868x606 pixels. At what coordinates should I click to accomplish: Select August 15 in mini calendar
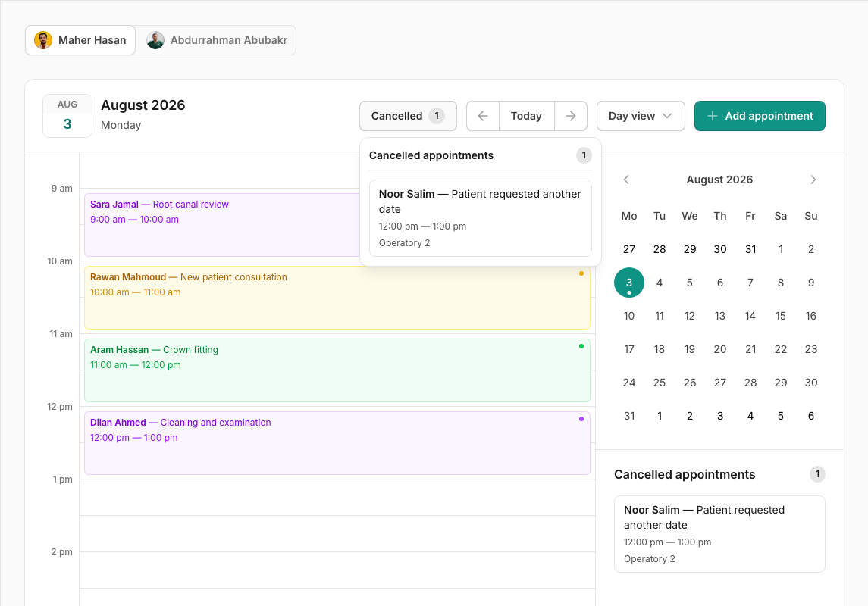pos(781,316)
